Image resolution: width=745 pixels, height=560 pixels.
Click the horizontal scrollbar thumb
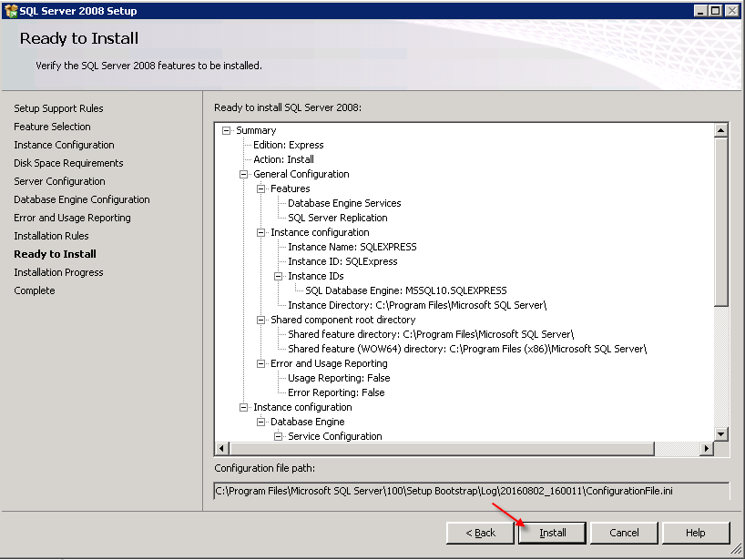tap(442, 448)
